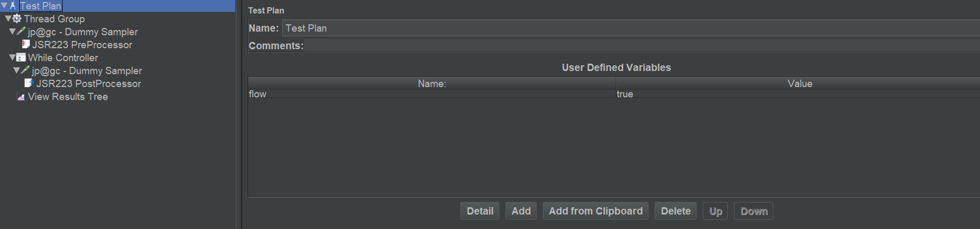Select JSR223 PostProcessor label in tree
The height and width of the screenshot is (229, 980).
[x=89, y=83]
